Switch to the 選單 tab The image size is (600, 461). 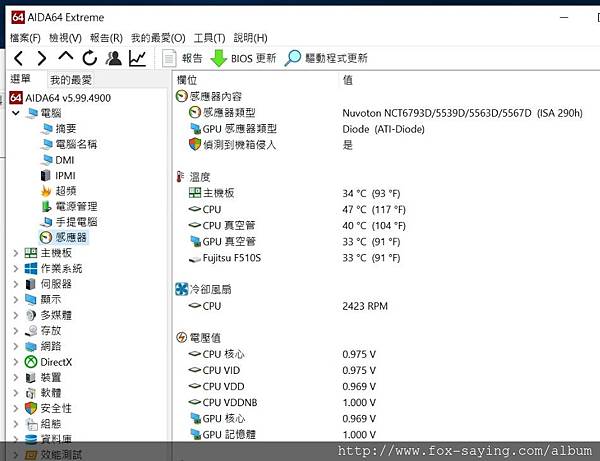[x=20, y=79]
